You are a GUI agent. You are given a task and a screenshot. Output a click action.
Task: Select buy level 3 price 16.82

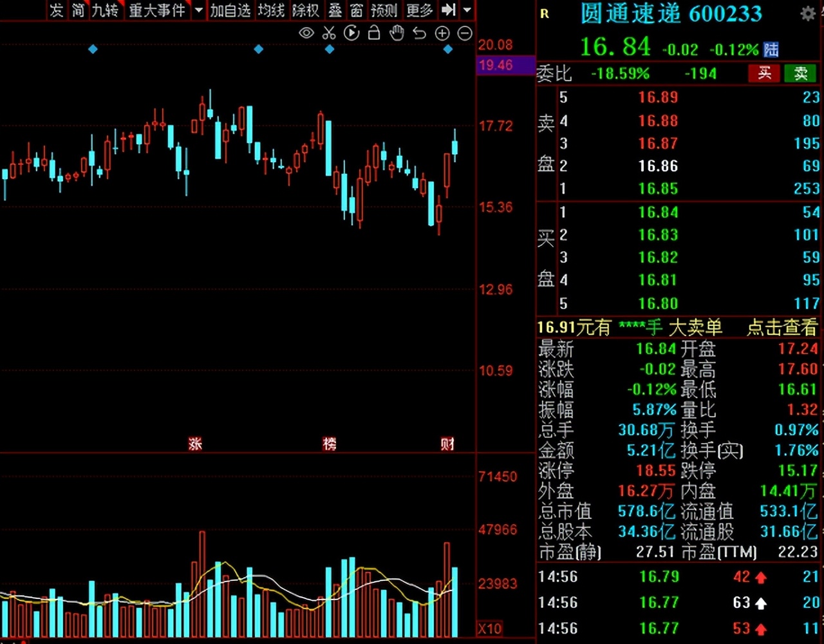(658, 258)
